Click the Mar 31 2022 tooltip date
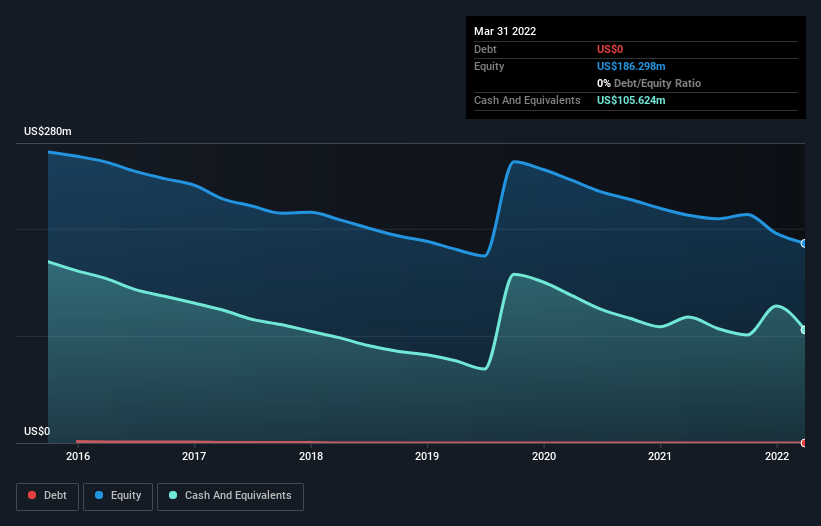 pyautogui.click(x=505, y=31)
